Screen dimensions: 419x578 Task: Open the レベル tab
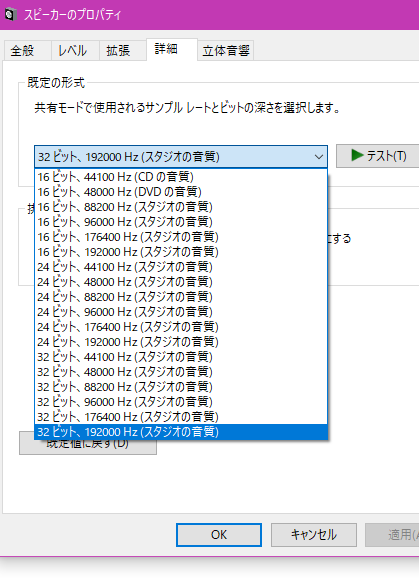pos(75,51)
